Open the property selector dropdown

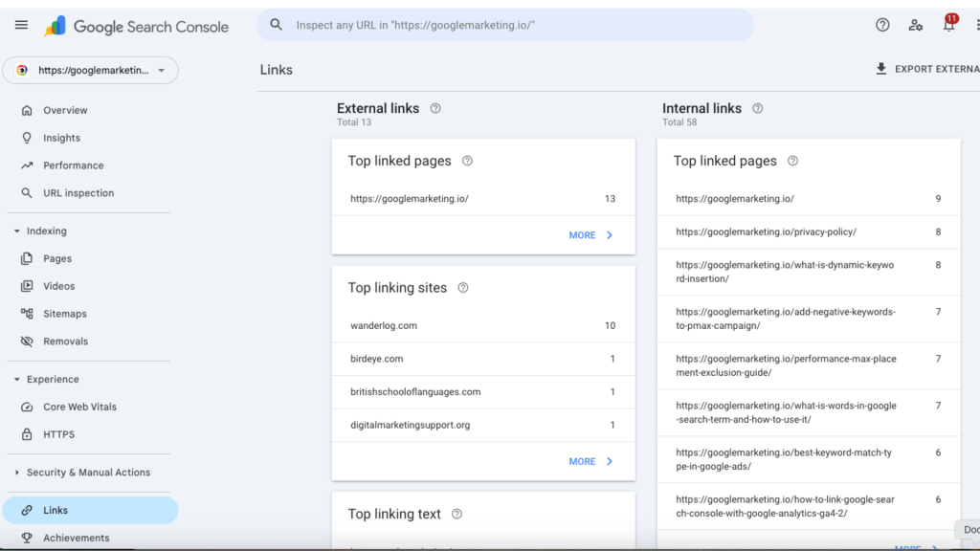coord(90,70)
